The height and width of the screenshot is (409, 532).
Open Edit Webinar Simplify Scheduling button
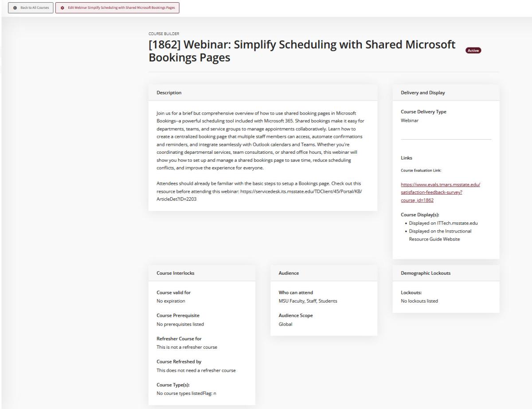point(117,8)
